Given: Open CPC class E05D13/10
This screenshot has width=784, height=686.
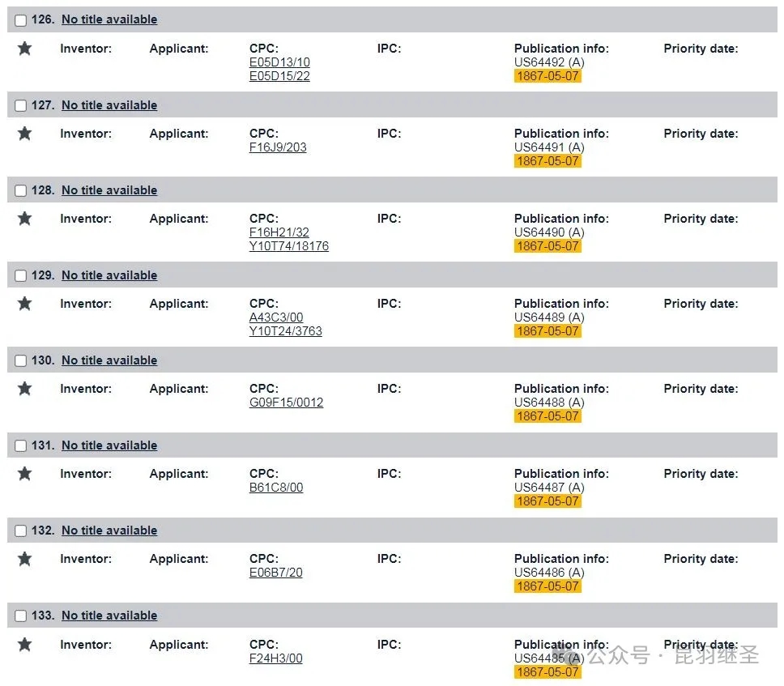Looking at the screenshot, I should [x=279, y=62].
